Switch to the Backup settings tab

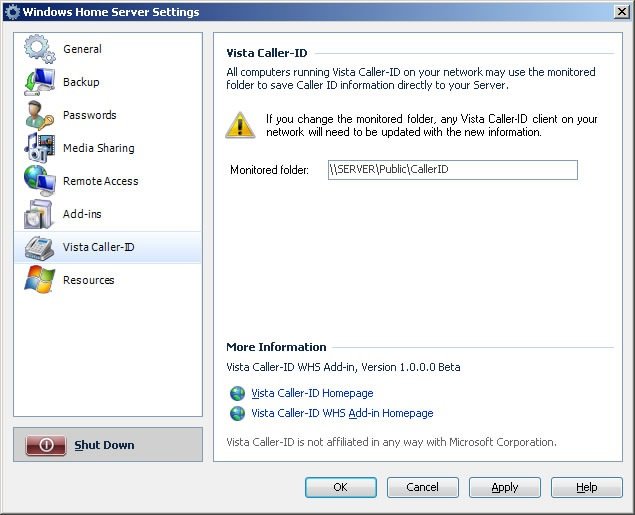81,82
